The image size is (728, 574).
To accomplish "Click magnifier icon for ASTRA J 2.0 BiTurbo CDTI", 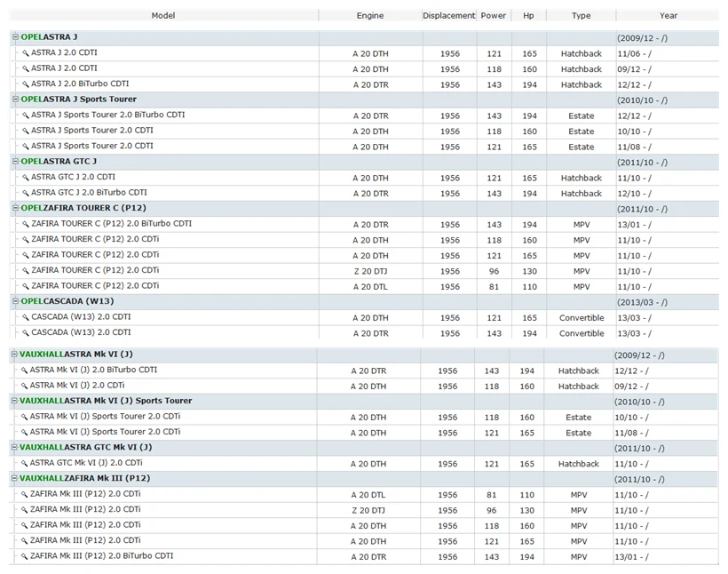I will (26, 84).
